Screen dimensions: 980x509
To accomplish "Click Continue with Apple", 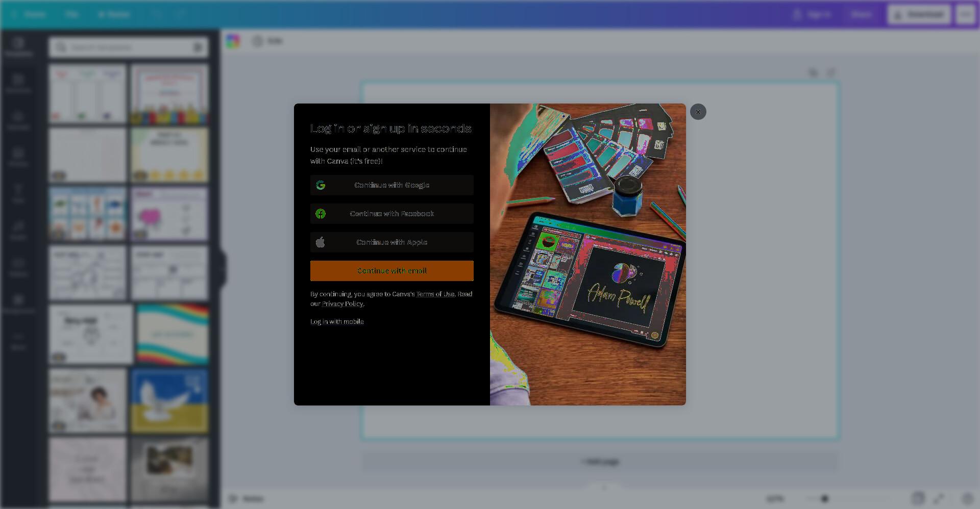I will (x=391, y=242).
